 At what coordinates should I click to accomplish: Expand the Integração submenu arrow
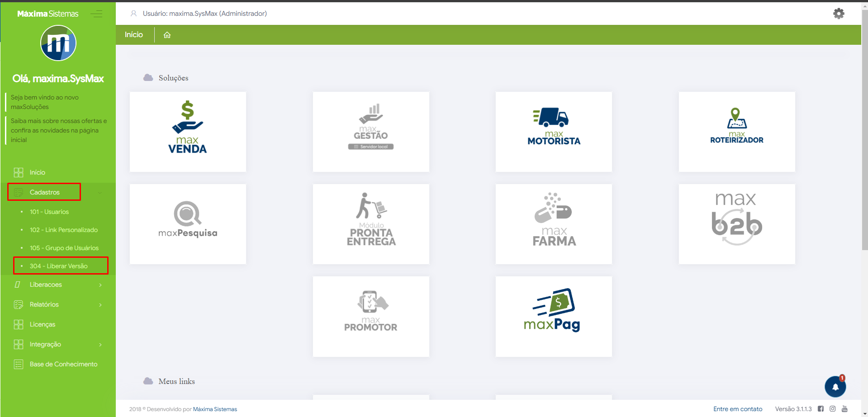pos(100,345)
